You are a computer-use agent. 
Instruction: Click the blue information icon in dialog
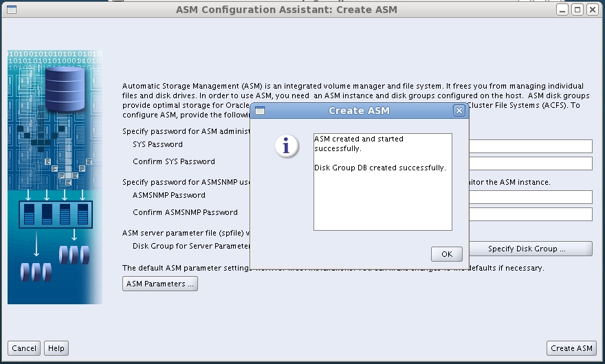(286, 146)
